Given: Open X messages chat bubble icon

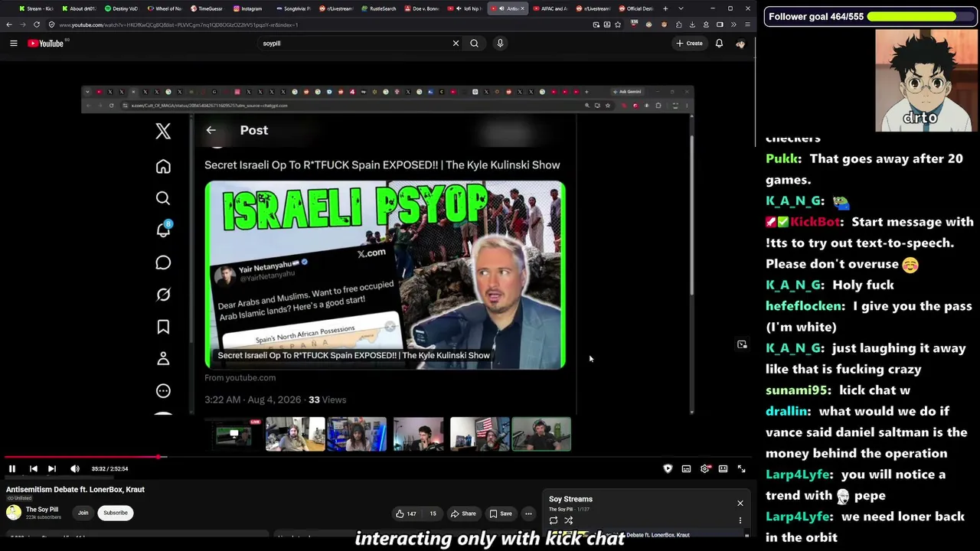Looking at the screenshot, I should [163, 263].
